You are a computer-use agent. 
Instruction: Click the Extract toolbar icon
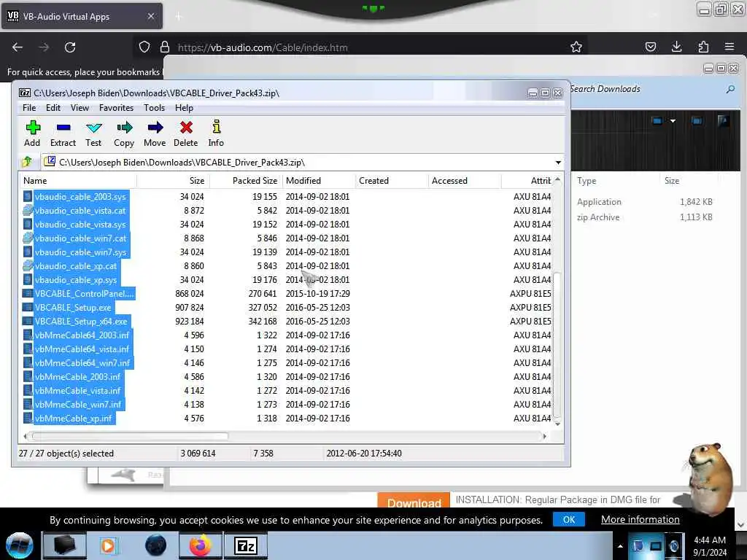click(63, 133)
